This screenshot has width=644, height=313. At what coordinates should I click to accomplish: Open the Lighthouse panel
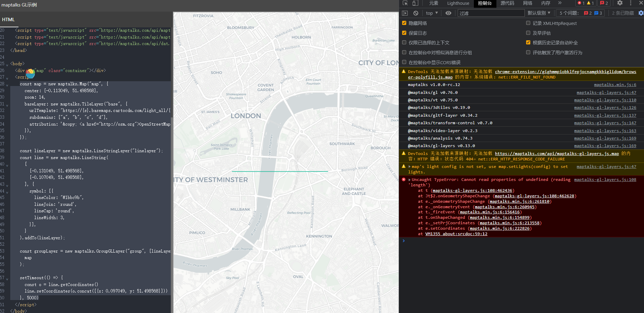pos(458,3)
